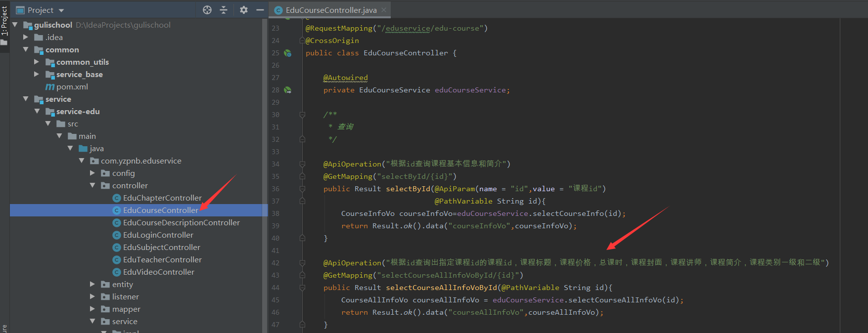Expand the service_base module

37,74
